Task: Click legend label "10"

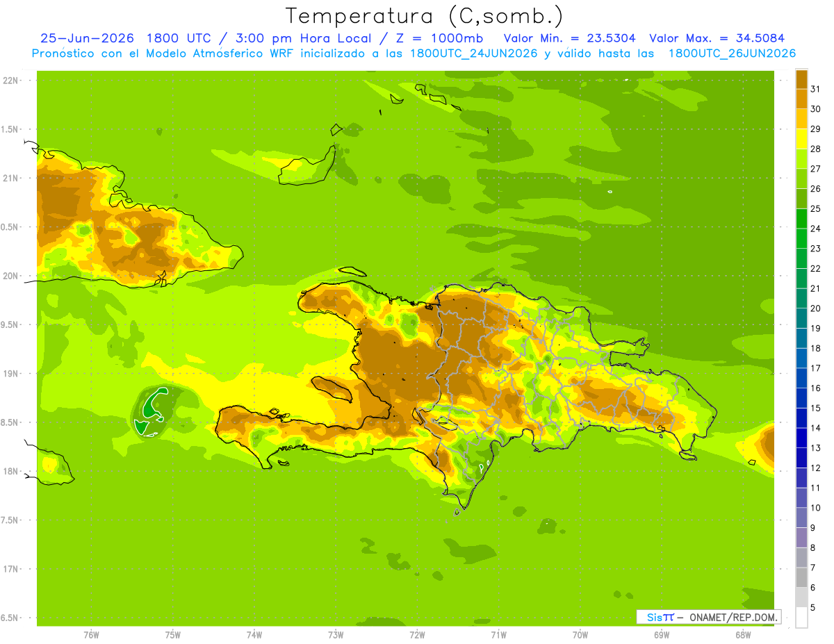Action: click(x=815, y=508)
